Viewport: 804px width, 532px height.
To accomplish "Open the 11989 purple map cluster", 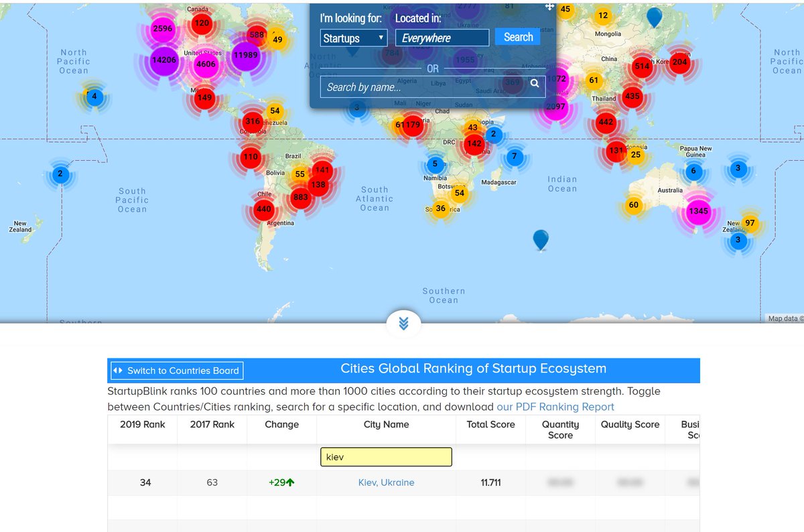I will pyautogui.click(x=246, y=55).
